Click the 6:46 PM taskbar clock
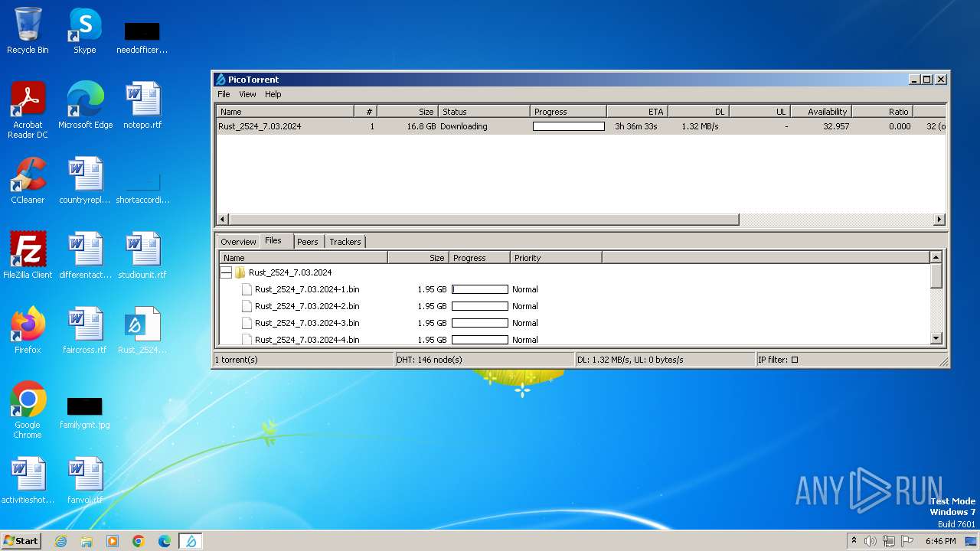This screenshot has height=551, width=980. pos(940,541)
